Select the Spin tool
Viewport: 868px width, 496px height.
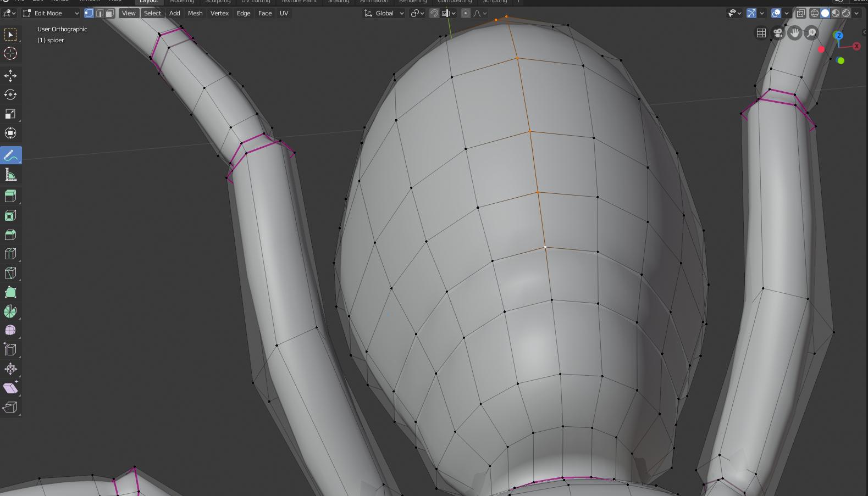[10, 311]
